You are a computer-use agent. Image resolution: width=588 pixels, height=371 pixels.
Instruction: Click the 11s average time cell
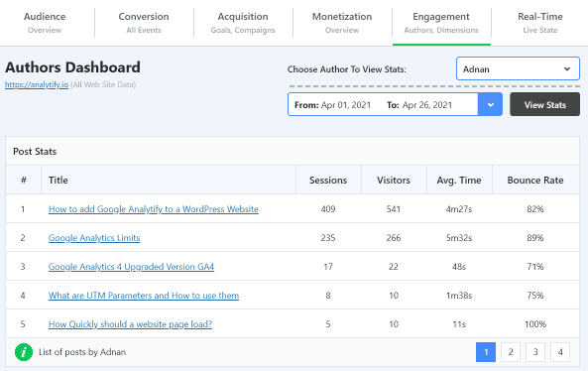point(459,324)
